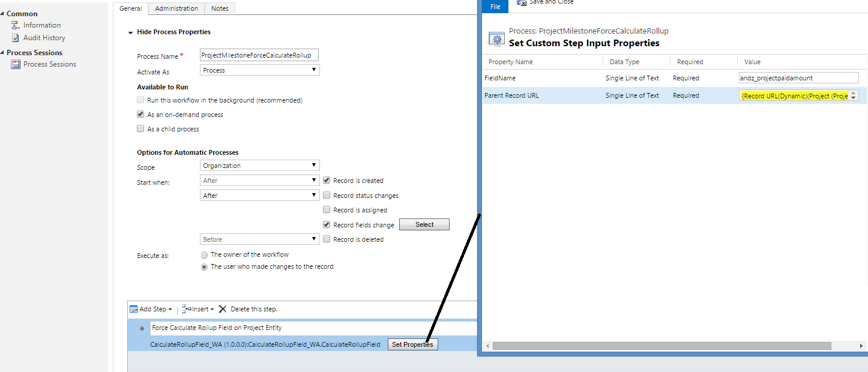Click the Save and Close icon
Viewport: 868px width, 372px height.
[522, 2]
